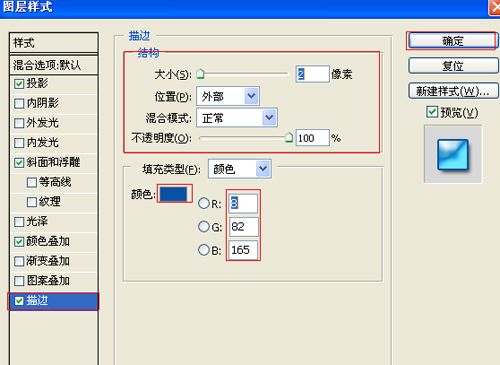Uncheck the 描边 checkbox
The image size is (500, 365).
(19, 301)
